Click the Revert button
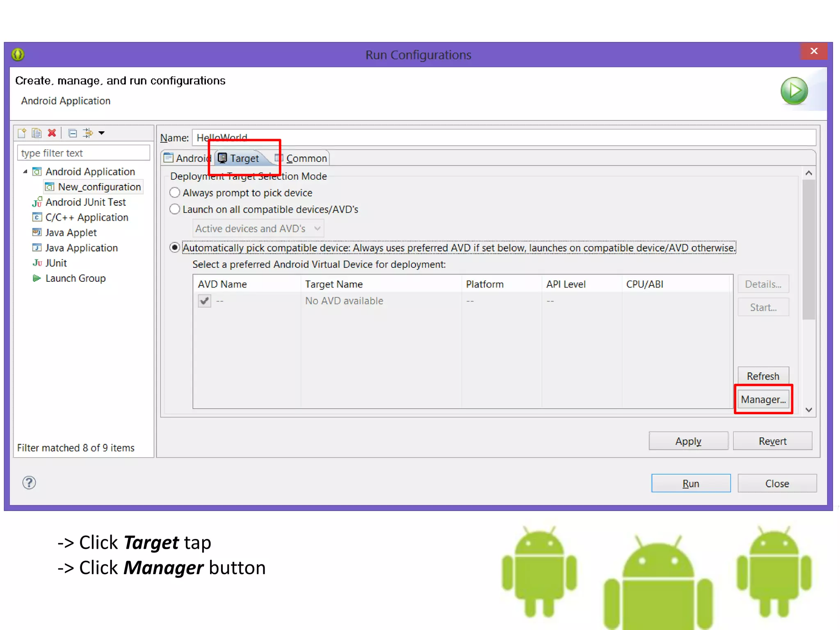 (x=773, y=441)
